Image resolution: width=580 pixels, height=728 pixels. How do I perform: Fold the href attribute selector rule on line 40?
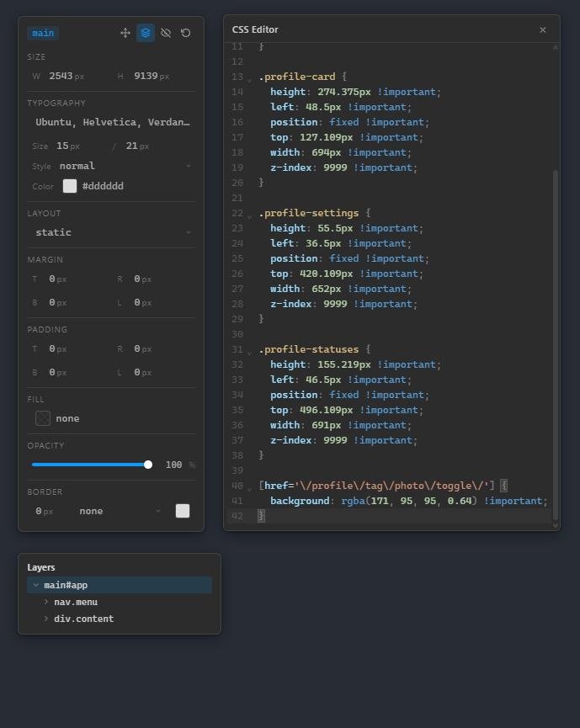click(250, 488)
